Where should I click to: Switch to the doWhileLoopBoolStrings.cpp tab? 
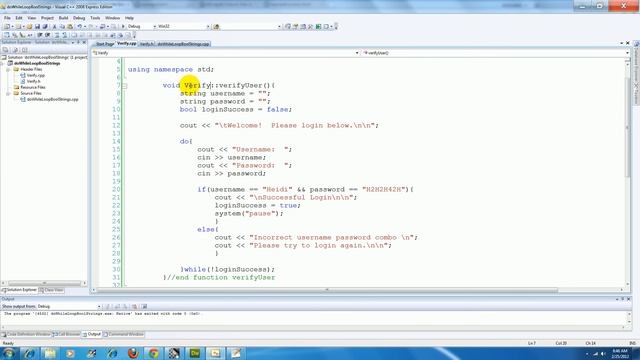[183, 44]
